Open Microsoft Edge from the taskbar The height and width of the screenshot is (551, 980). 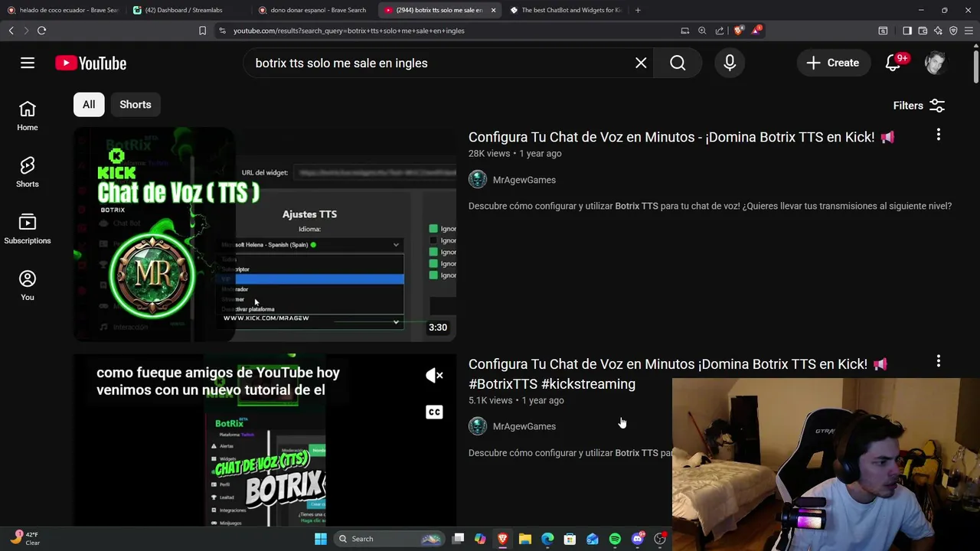tap(547, 539)
